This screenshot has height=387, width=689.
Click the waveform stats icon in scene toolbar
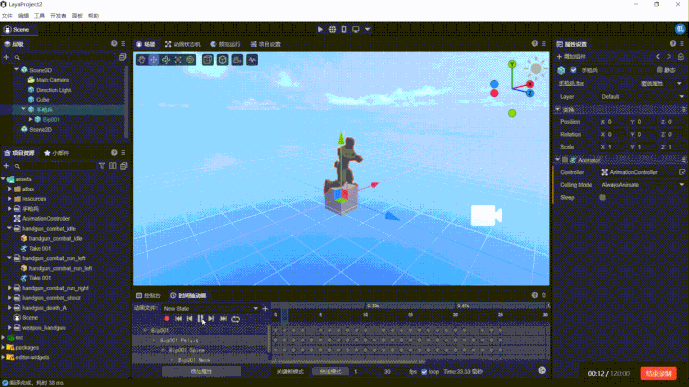(252, 60)
